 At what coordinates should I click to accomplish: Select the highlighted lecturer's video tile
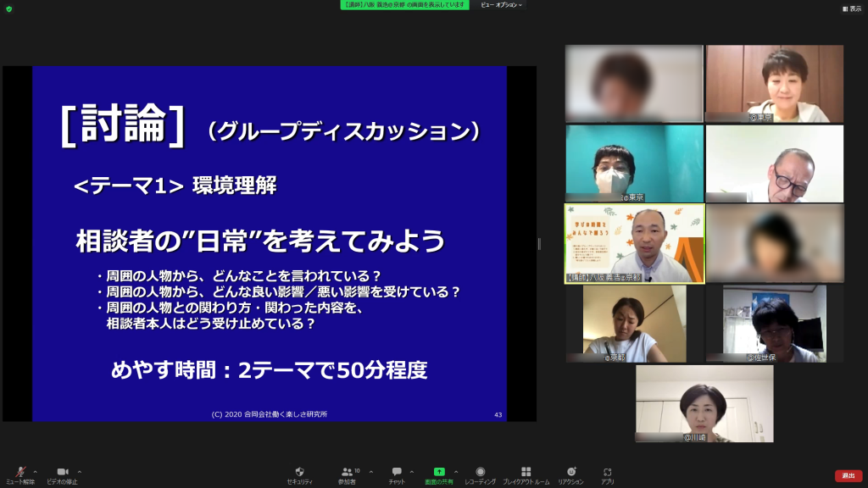[x=635, y=243]
